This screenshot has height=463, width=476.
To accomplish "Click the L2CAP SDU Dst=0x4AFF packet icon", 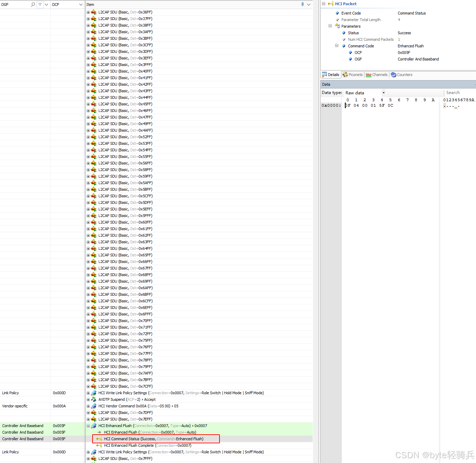I will (x=94, y=130).
